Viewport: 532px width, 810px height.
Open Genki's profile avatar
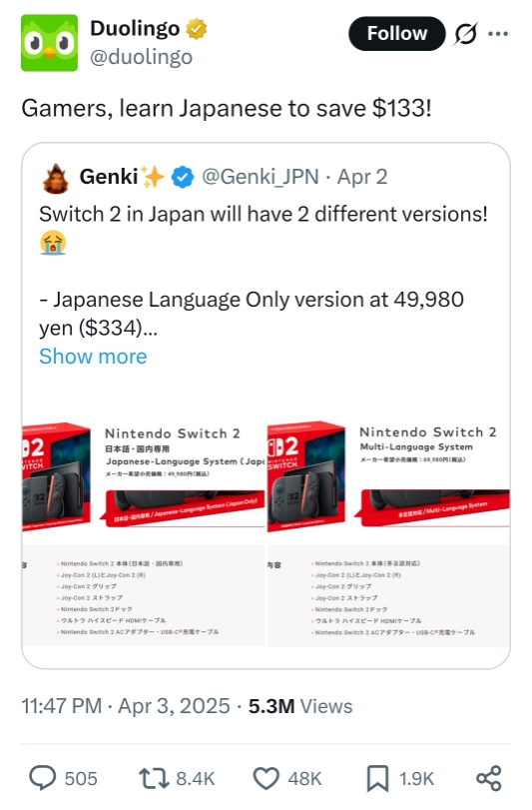pyautogui.click(x=55, y=179)
